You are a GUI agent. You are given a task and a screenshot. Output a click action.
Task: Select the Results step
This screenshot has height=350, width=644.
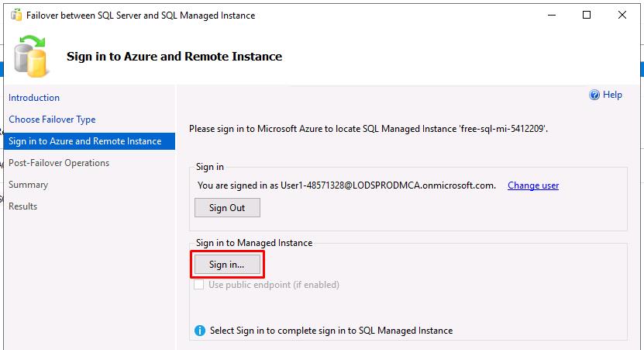[23, 206]
